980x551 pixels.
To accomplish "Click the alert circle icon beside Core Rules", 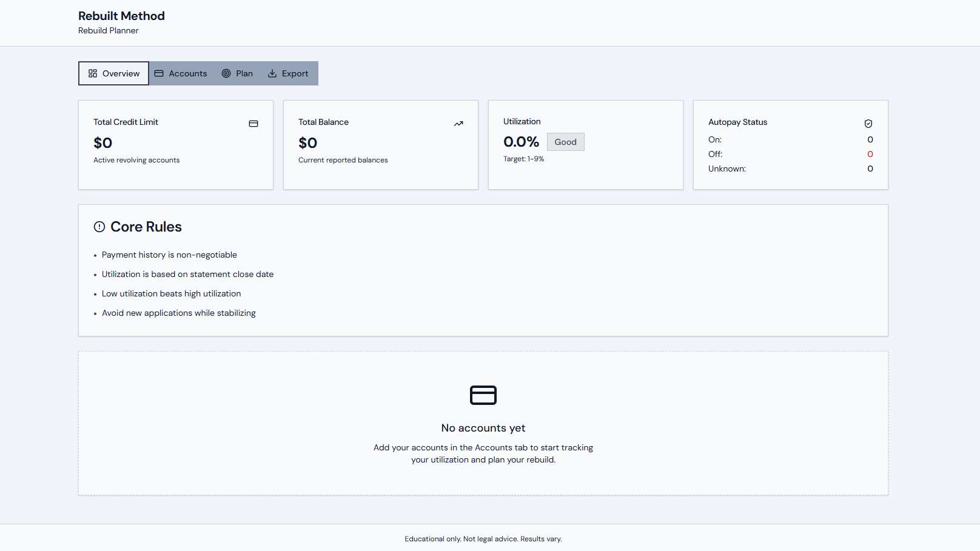I will (x=99, y=227).
